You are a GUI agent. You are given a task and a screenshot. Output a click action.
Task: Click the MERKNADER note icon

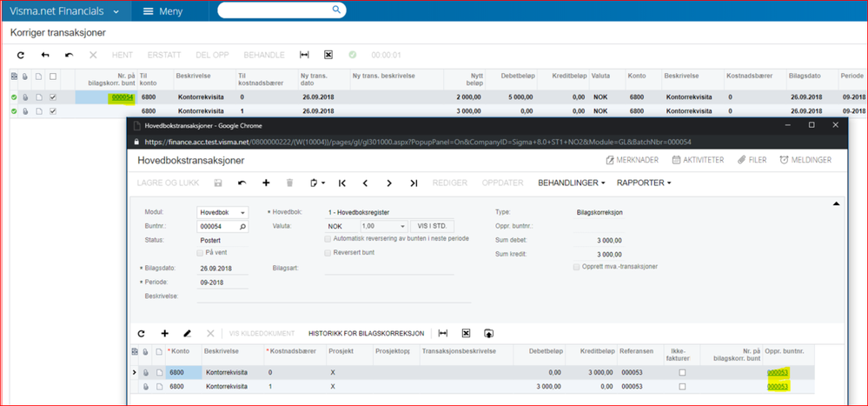coord(611,160)
